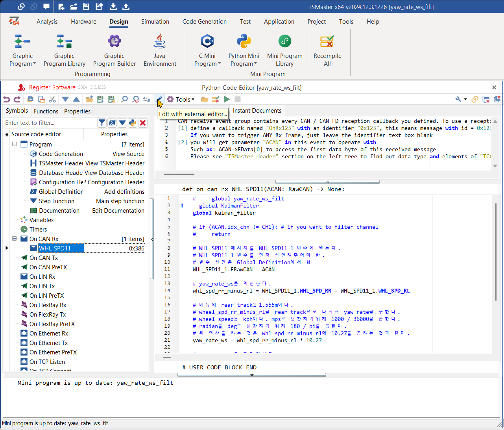Select On CAN Tx in the tree
Viewport: 504px width, 430px height.
click(44, 258)
